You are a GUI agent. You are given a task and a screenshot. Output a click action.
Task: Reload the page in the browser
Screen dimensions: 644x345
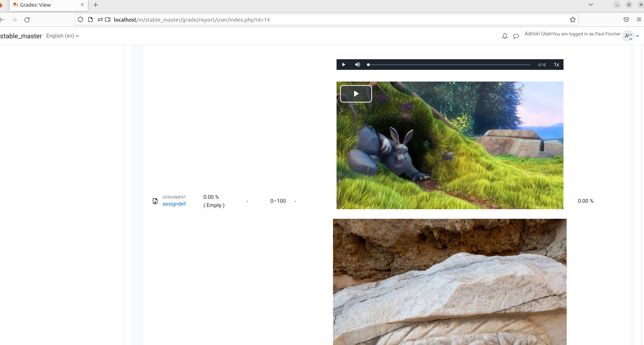27,20
